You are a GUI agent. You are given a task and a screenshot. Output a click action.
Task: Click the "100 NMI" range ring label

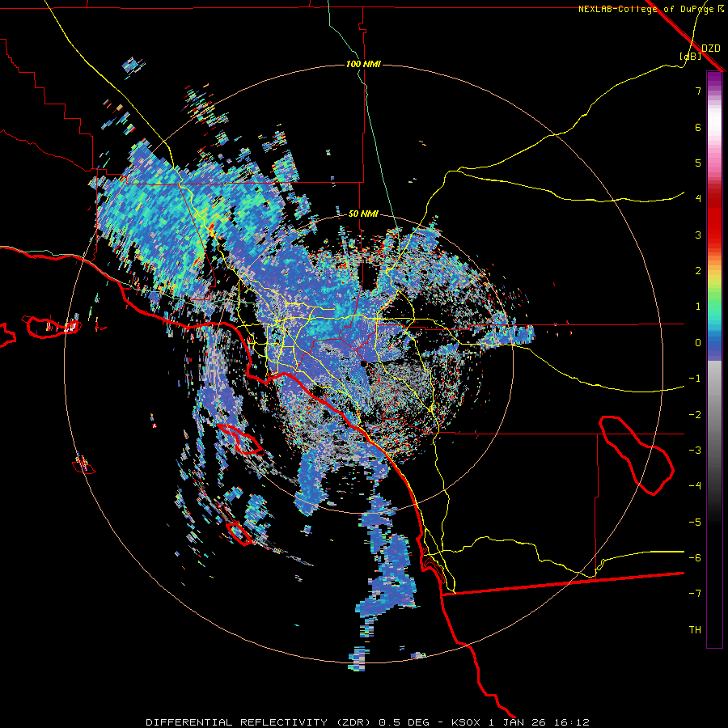click(363, 64)
